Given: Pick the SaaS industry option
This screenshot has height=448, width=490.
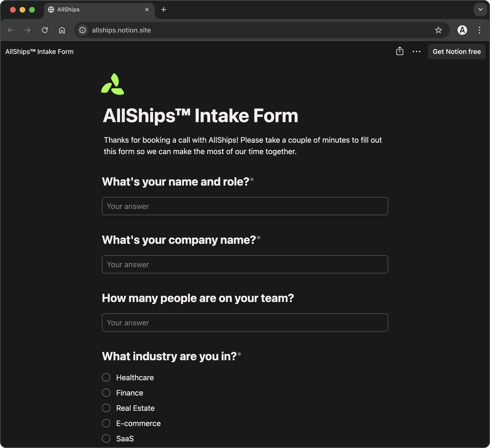Looking at the screenshot, I should coord(106,439).
